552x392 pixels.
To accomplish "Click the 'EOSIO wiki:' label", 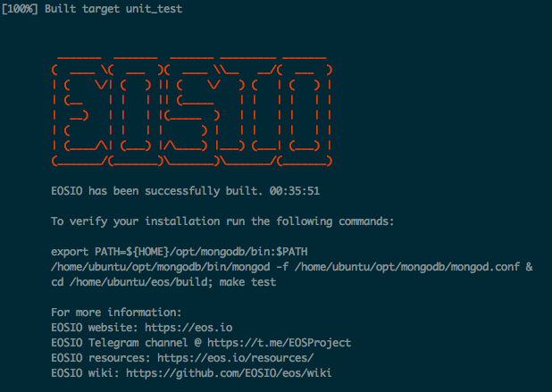I will [85, 373].
